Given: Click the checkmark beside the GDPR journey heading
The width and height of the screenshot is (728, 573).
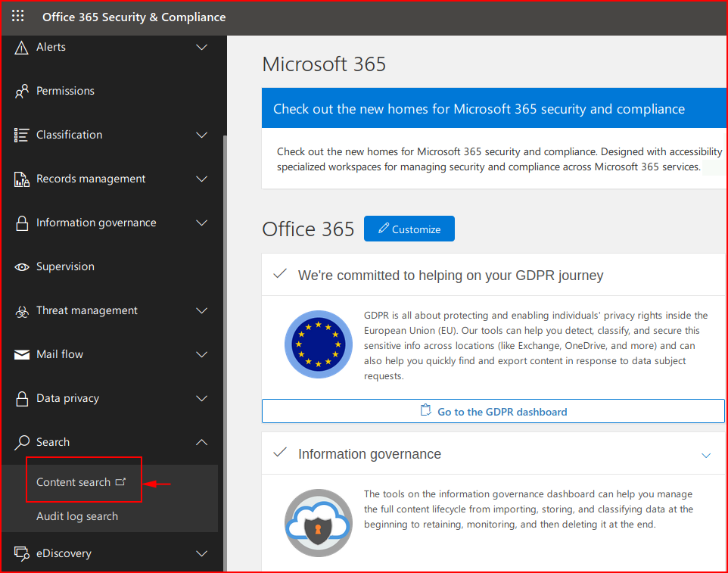Looking at the screenshot, I should point(280,274).
